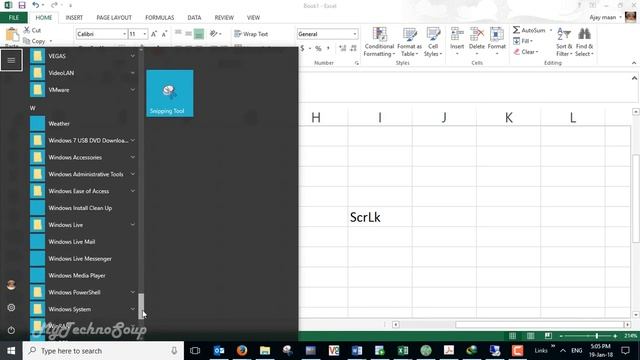Click the Ajay maan account name
The height and width of the screenshot is (360, 640).
tap(602, 17)
